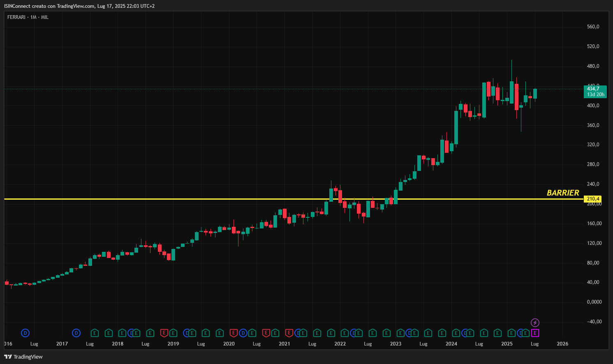Open the green E marker above Lug 2017
613x364 pixels.
(95, 333)
